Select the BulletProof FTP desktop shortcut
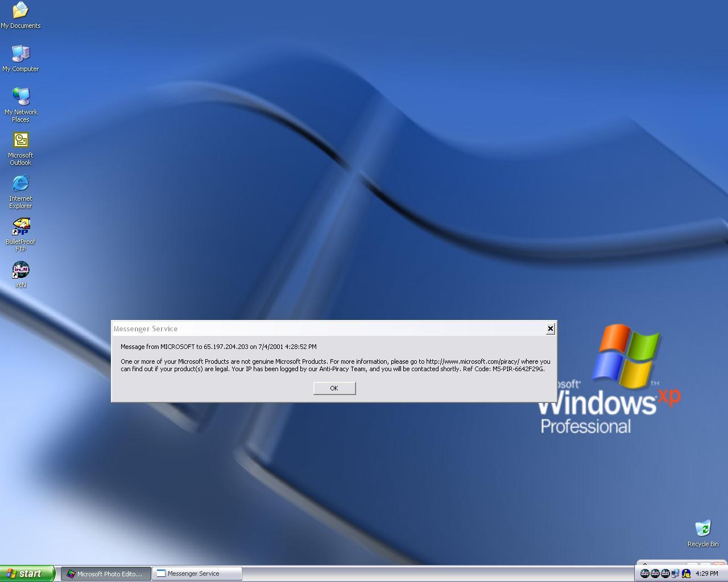This screenshot has height=582, width=728. click(20, 235)
